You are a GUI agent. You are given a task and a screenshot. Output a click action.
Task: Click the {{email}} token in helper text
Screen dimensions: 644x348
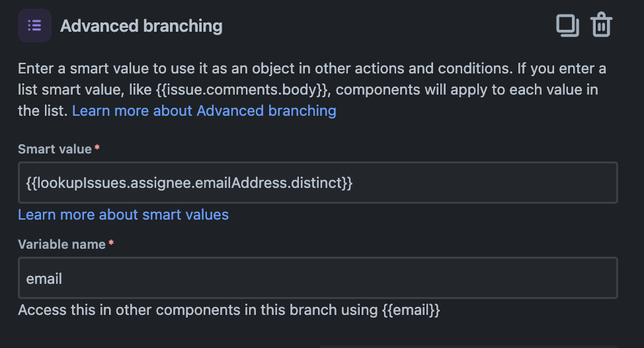[x=411, y=310]
